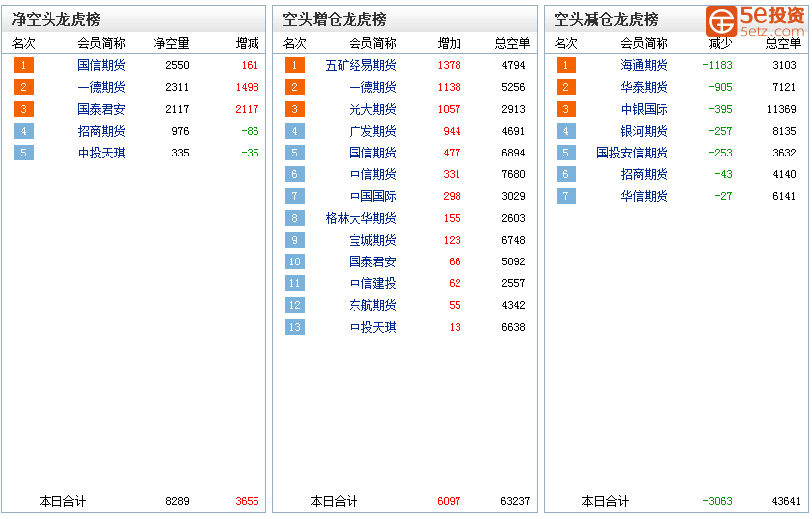This screenshot has height=519, width=812.
Task: Click the 增加 column header
Action: (x=449, y=43)
